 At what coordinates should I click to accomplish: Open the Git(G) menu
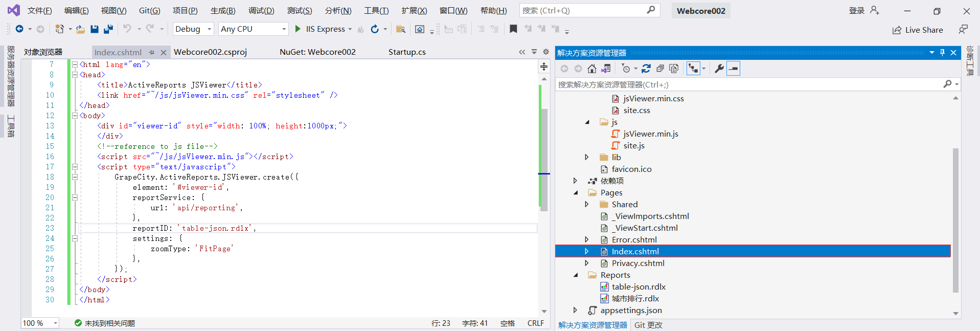(x=150, y=10)
